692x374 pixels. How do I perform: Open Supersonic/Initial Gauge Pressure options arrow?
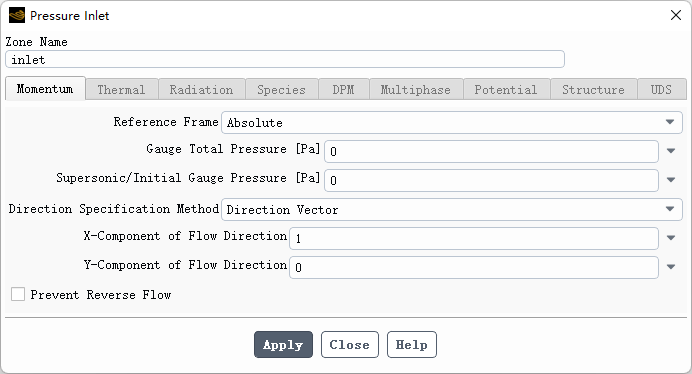point(671,180)
